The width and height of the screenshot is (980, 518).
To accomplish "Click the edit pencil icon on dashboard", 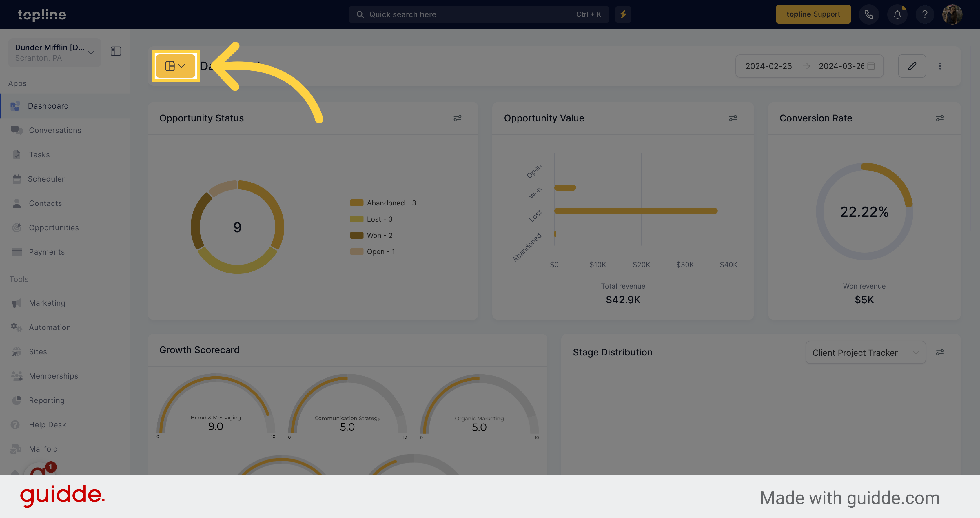I will pos(912,65).
